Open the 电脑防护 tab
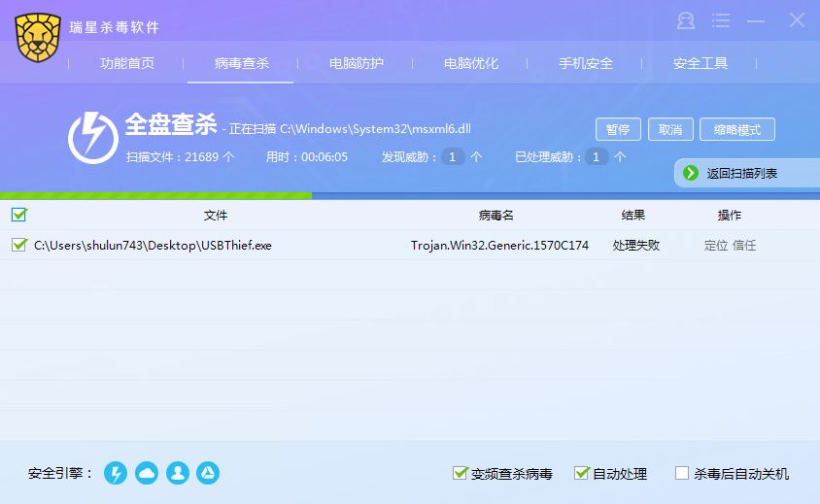820x504 pixels. [x=357, y=63]
